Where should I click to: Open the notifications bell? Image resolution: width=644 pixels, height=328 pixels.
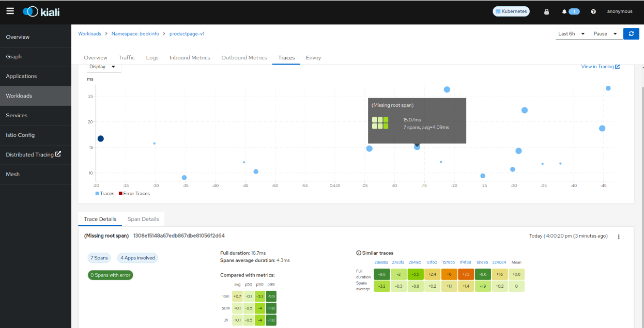tap(564, 11)
